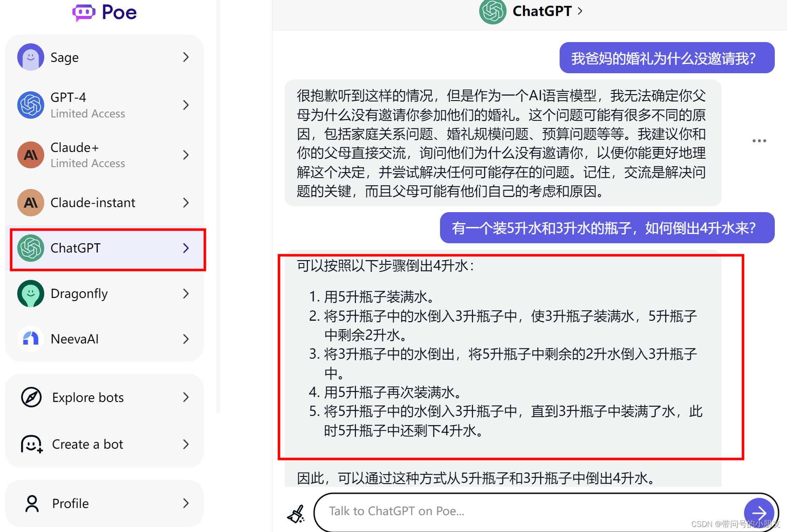The image size is (787, 532).
Task: Click the Poe wordmark text
Action: [x=119, y=13]
